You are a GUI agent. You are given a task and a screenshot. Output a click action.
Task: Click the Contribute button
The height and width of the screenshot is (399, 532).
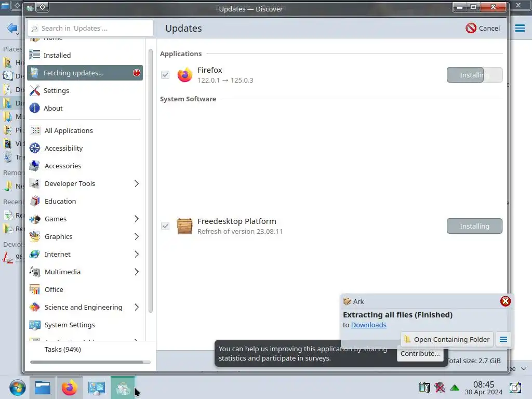[420, 353]
